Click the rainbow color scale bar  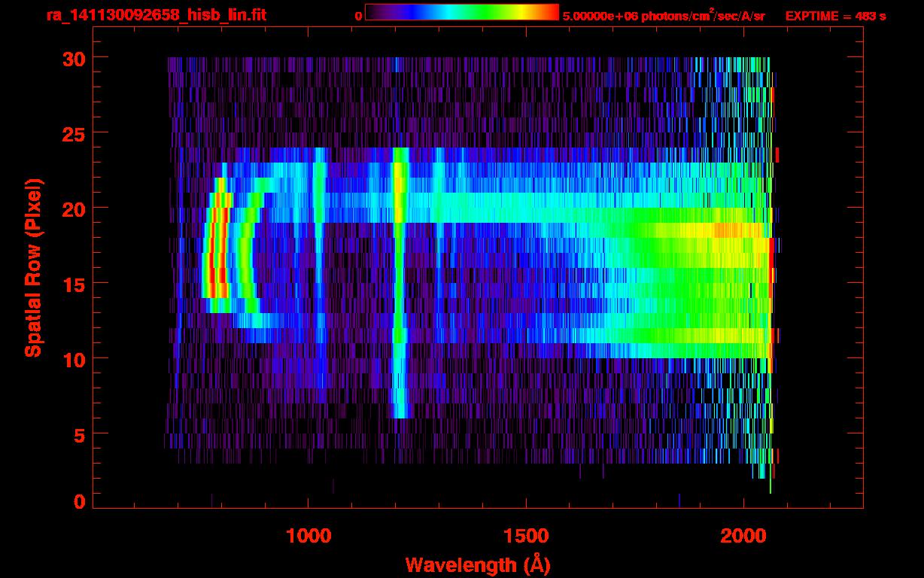[462, 13]
